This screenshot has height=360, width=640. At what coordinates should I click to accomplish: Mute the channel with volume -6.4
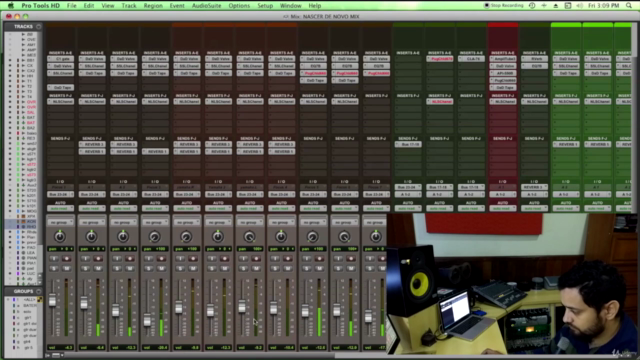tap(98, 268)
